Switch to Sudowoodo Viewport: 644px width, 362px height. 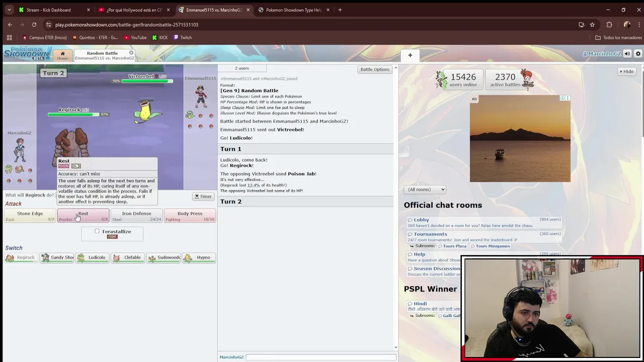coord(164,257)
